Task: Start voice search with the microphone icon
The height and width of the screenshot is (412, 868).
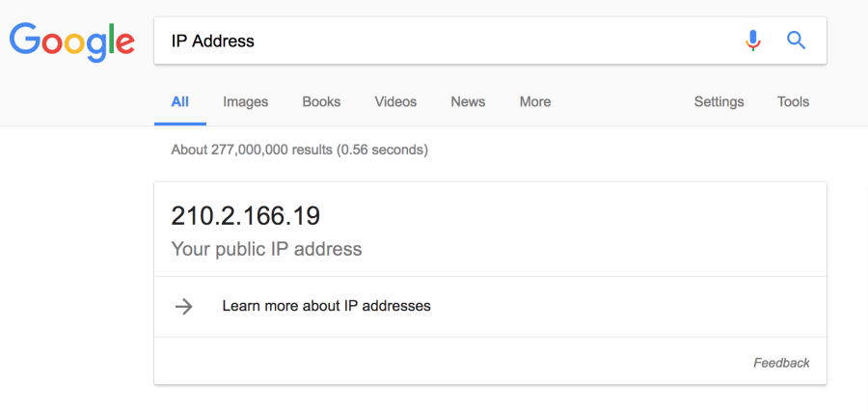Action: coord(752,41)
